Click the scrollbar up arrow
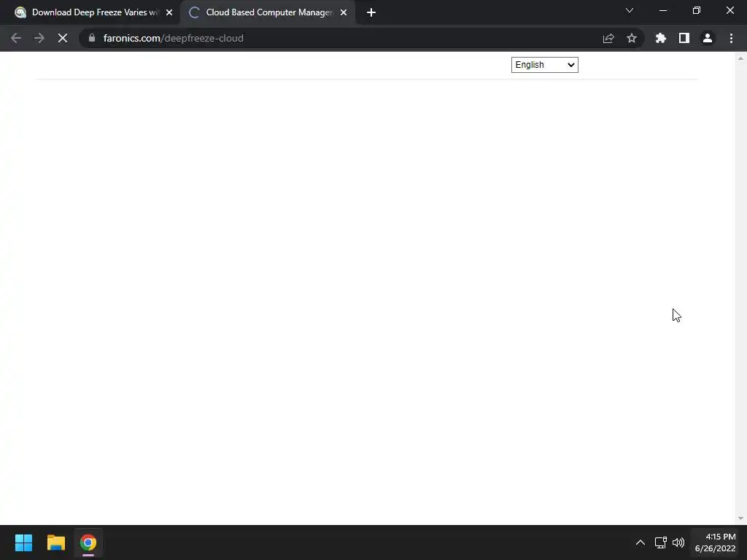Screen dimensions: 747x560 [x=740, y=58]
